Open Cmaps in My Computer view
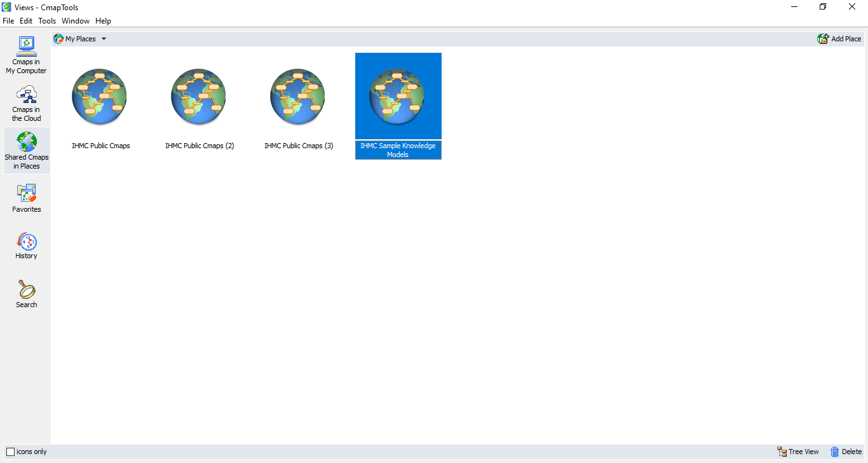Image resolution: width=868 pixels, height=463 pixels. point(27,55)
